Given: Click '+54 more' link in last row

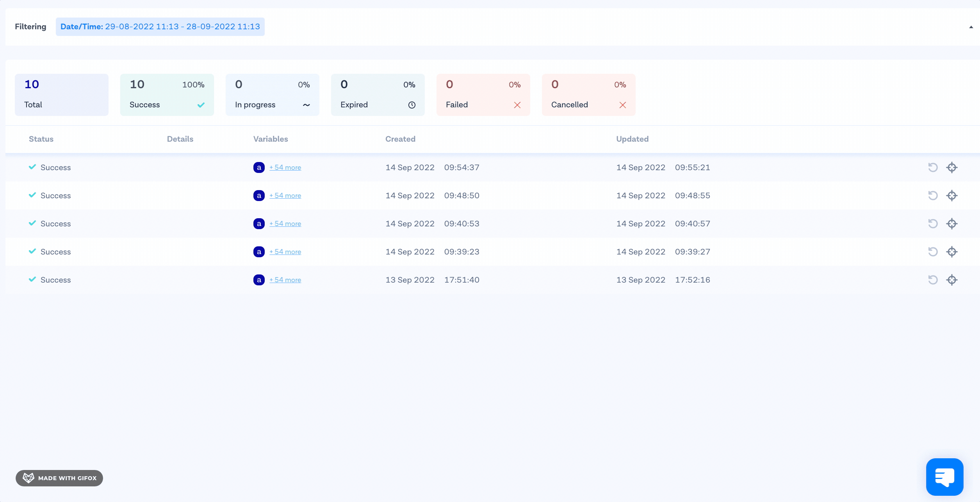Looking at the screenshot, I should (x=285, y=280).
